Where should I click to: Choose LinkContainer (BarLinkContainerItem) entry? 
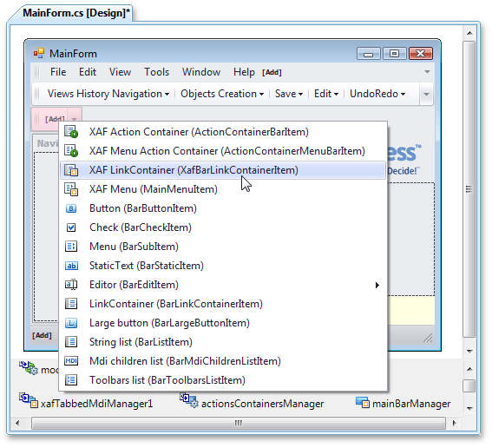(223, 304)
